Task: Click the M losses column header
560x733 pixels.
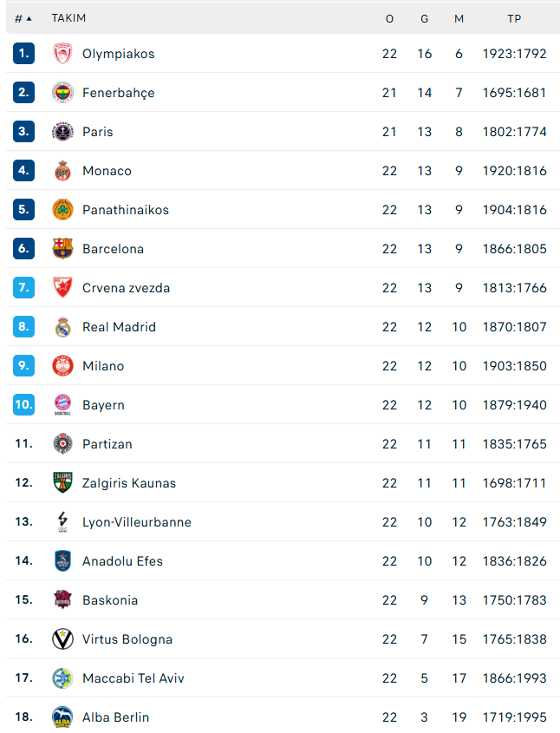Action: coord(459,19)
